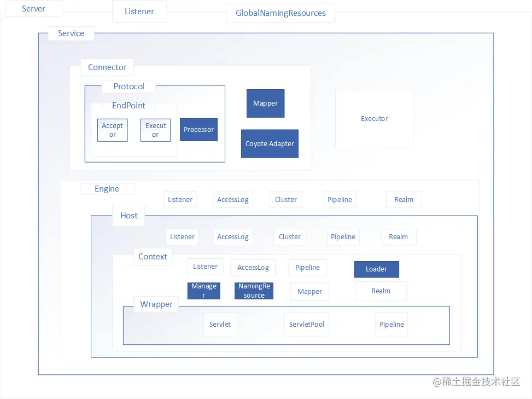532x399 pixels.
Task: Click the Engine-level Cluster box
Action: pos(285,200)
